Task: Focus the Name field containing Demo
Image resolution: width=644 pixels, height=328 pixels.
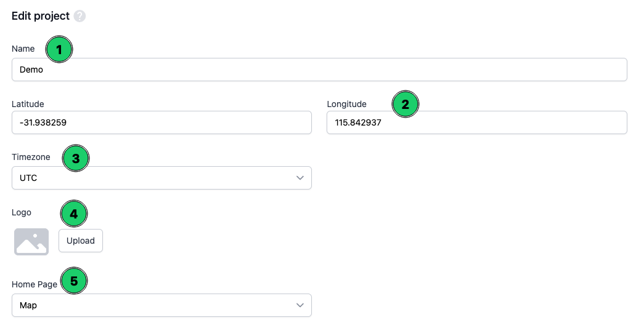Action: click(x=319, y=70)
